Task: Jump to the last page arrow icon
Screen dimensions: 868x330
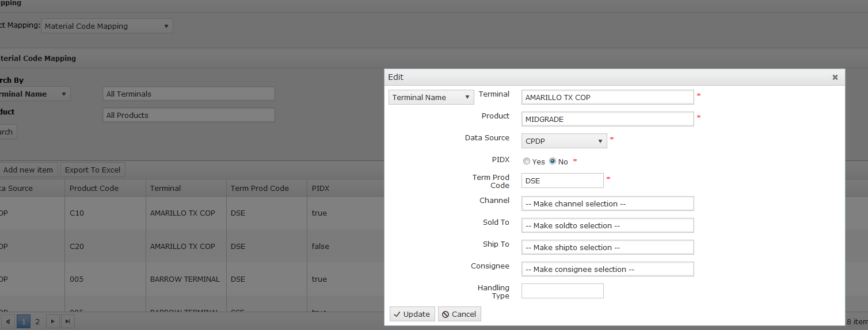Action: coord(67,321)
